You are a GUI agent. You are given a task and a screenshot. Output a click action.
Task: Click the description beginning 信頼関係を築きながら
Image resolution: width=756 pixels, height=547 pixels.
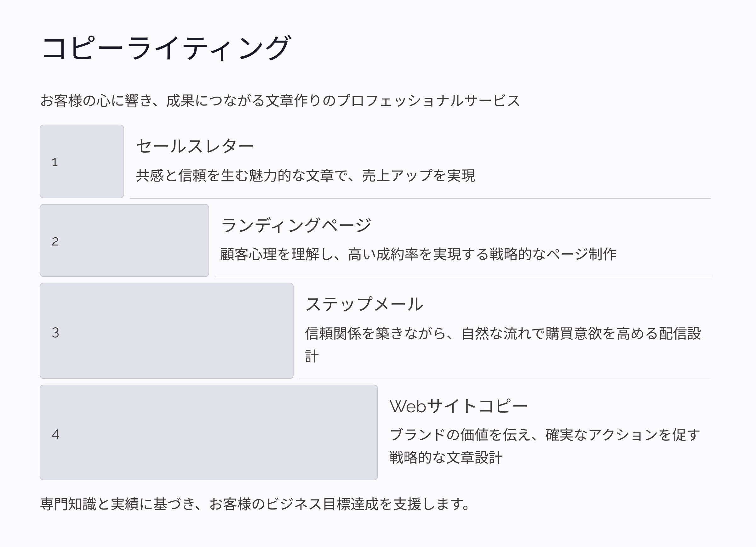tap(503, 334)
